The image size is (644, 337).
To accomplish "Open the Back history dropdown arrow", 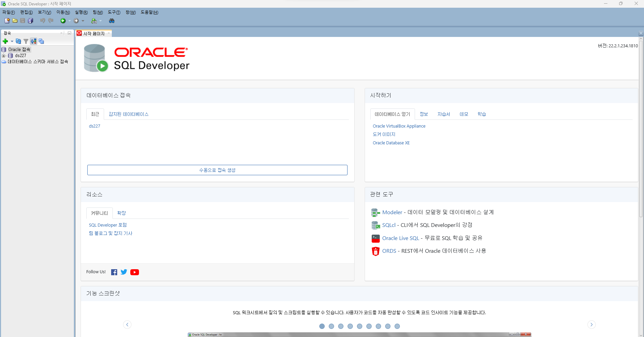I will (70, 21).
